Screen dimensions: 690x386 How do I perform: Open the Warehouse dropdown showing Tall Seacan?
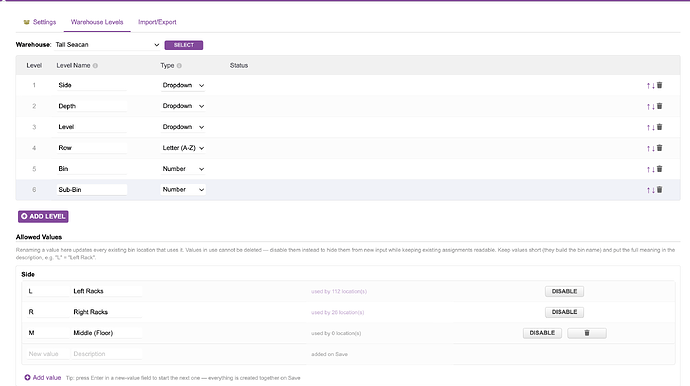[107, 44]
